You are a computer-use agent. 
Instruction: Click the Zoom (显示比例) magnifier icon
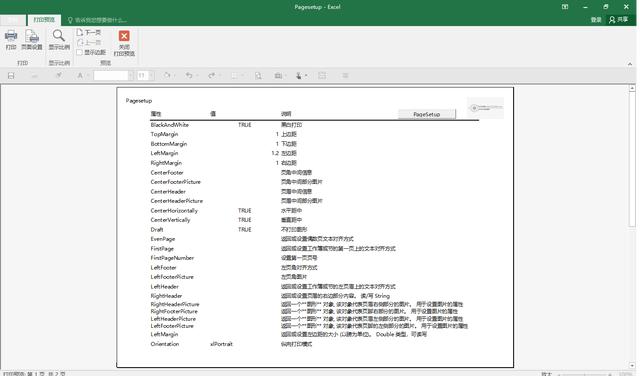pyautogui.click(x=59, y=36)
